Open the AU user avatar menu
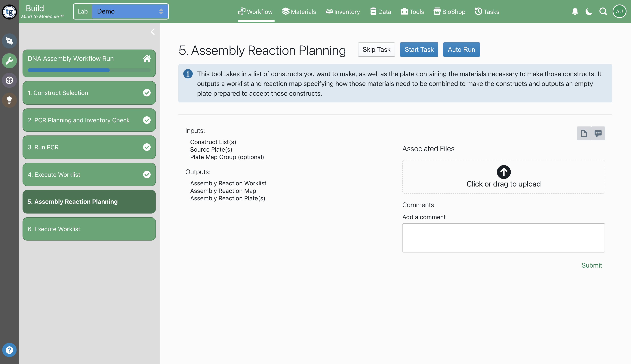631x364 pixels. 619,11
